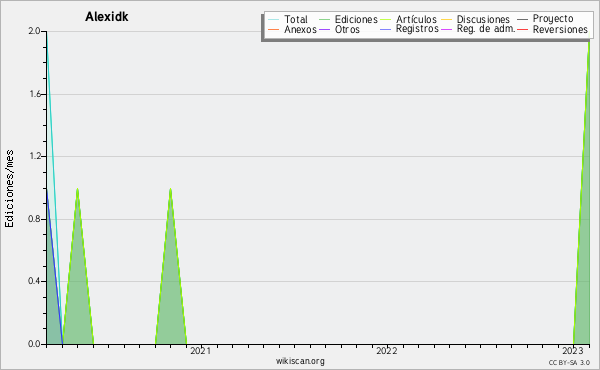
Task: Click the Ediciones/mes axis label
Action: coord(9,189)
